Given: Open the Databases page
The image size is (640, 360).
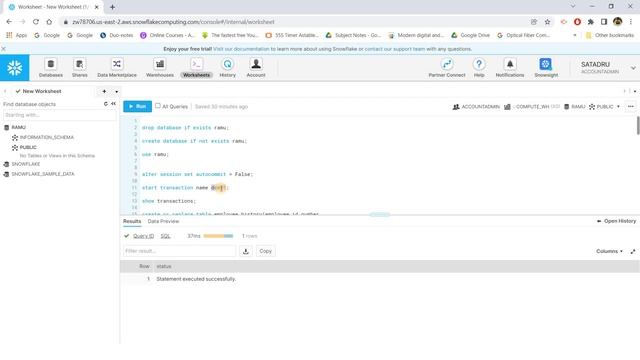Looking at the screenshot, I should [x=51, y=68].
